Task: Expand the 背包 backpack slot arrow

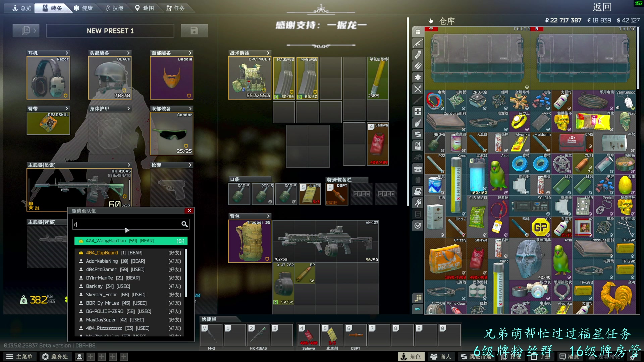Action: tap(268, 216)
